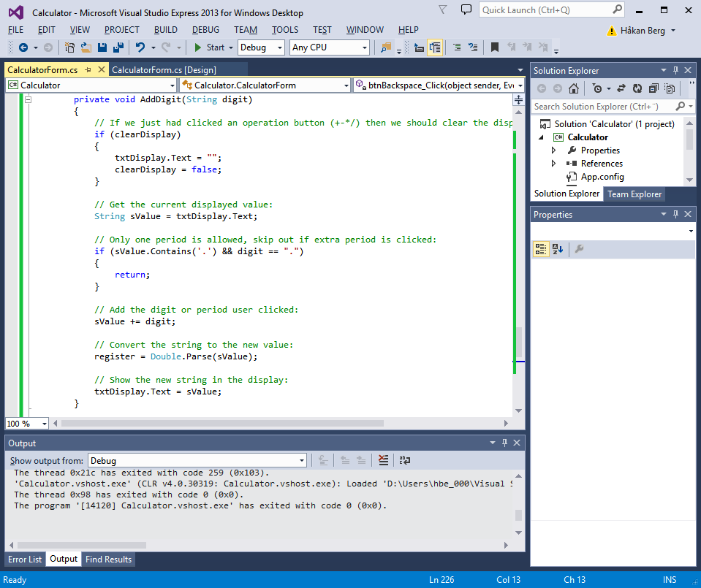
Task: Click the Solution Explorer Refresh icon
Action: pyautogui.click(x=637, y=88)
